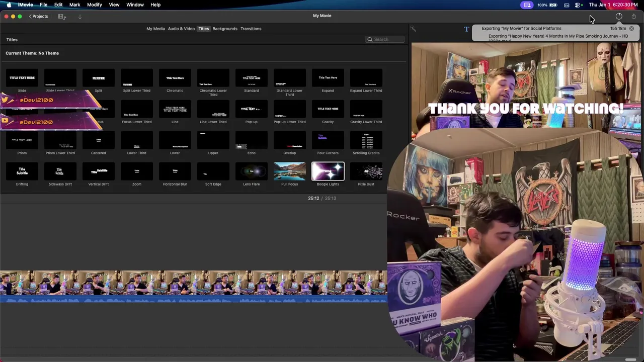Select the Upper title thumbnail

point(213,140)
